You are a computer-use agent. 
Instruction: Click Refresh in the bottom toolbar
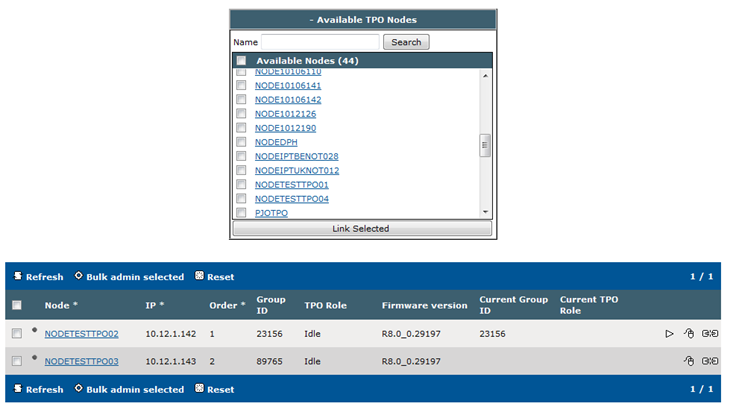[39, 389]
